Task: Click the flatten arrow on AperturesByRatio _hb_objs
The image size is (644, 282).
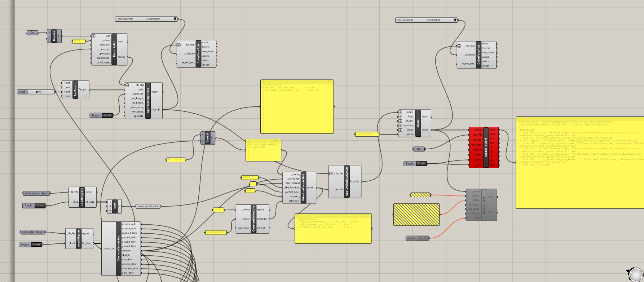Action: (x=127, y=85)
